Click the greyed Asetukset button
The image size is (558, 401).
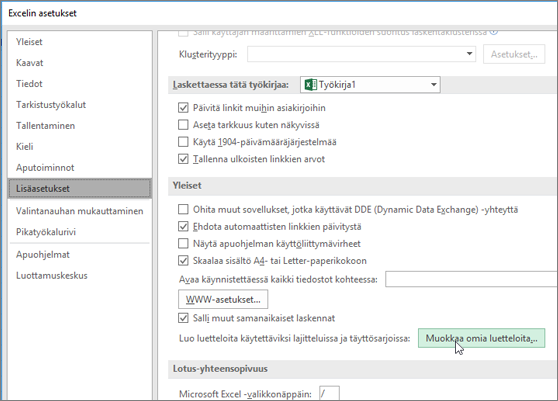click(x=514, y=54)
